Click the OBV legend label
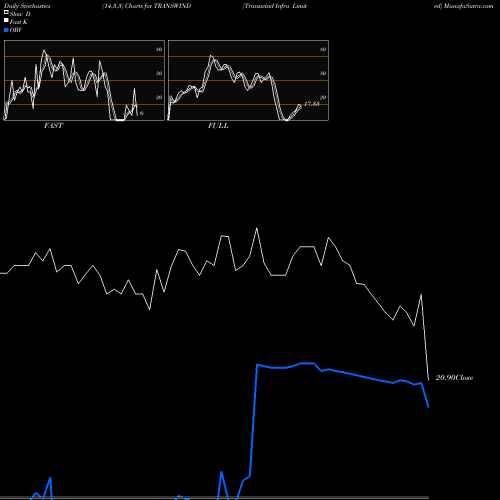 click(16, 30)
